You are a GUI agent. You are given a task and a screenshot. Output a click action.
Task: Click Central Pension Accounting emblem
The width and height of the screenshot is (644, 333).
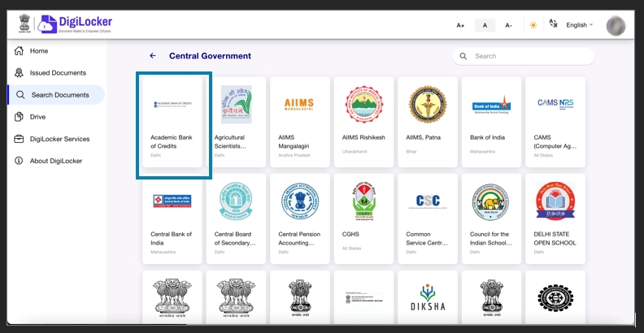(300, 201)
